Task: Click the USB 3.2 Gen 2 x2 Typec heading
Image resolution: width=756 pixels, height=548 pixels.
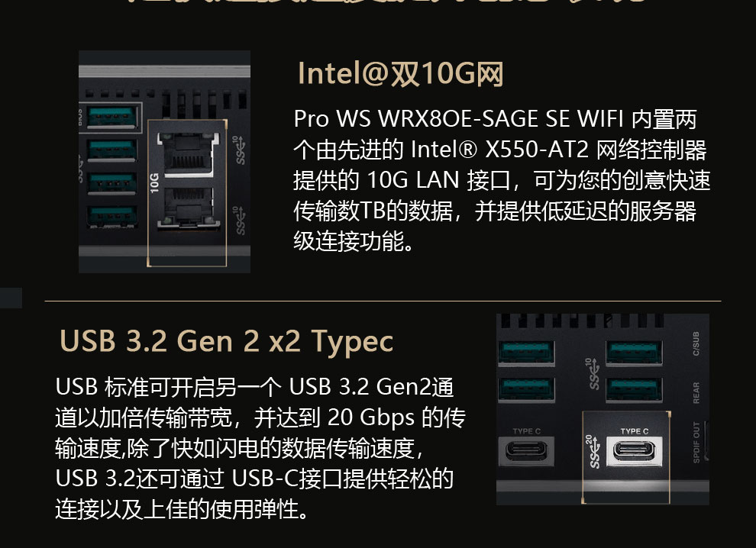Action: 226,341
